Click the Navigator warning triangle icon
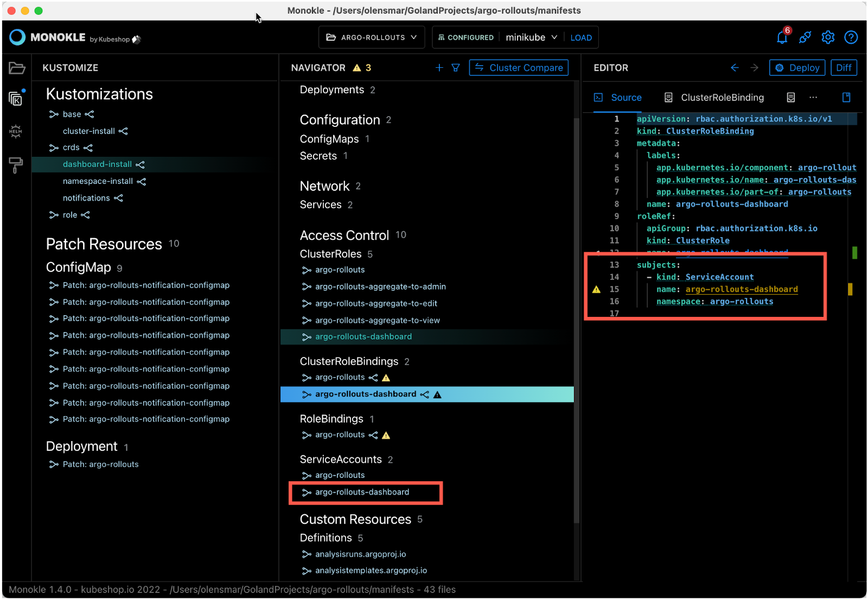Screen dimensions: 868x600 point(357,68)
